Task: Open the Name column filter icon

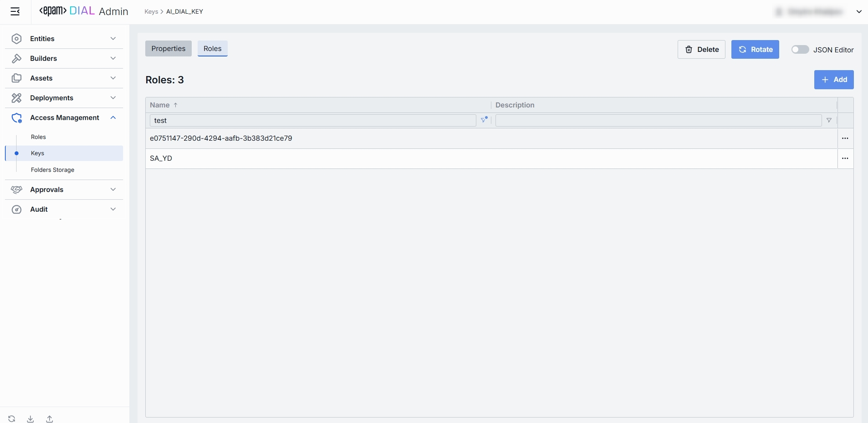Action: [484, 120]
